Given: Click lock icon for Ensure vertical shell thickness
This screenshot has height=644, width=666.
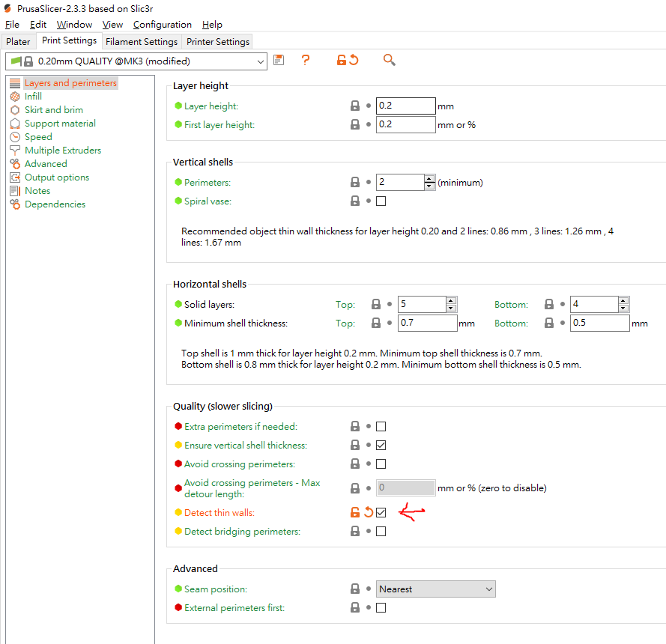Looking at the screenshot, I should tap(355, 445).
